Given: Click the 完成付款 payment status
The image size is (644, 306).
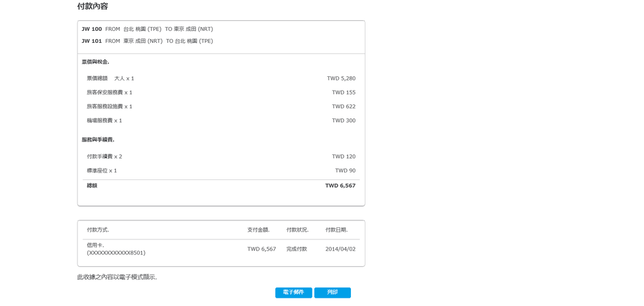Looking at the screenshot, I should (297, 249).
